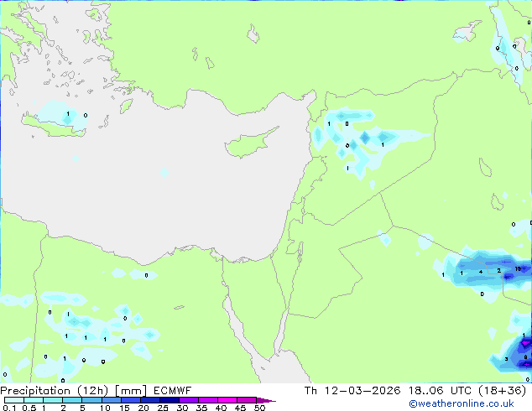Image resolution: width=532 pixels, height=411 pixels.
Task: Click the island of Cyprus on the map
Action: [249, 144]
